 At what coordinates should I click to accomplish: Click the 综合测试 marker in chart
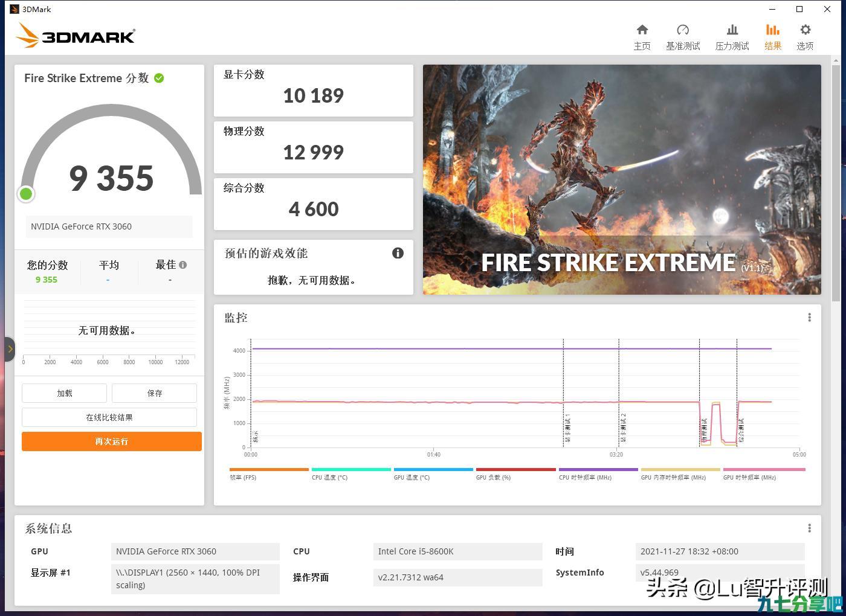[x=741, y=430]
